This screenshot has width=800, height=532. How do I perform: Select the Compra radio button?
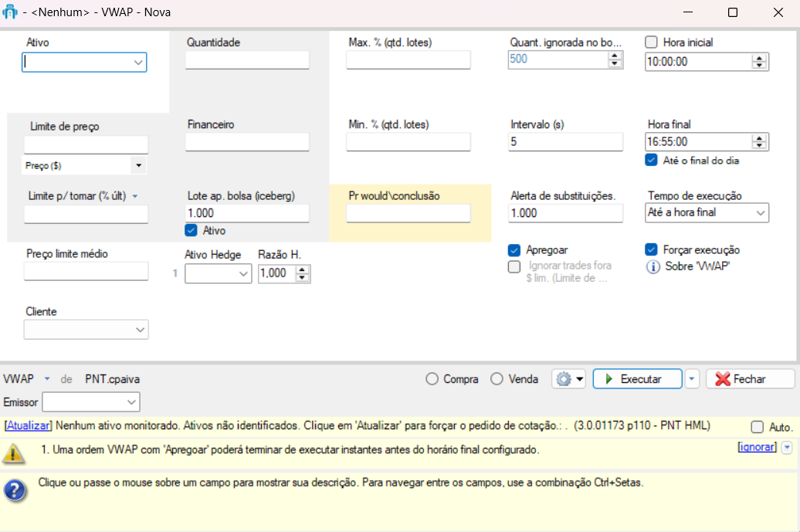coord(432,379)
